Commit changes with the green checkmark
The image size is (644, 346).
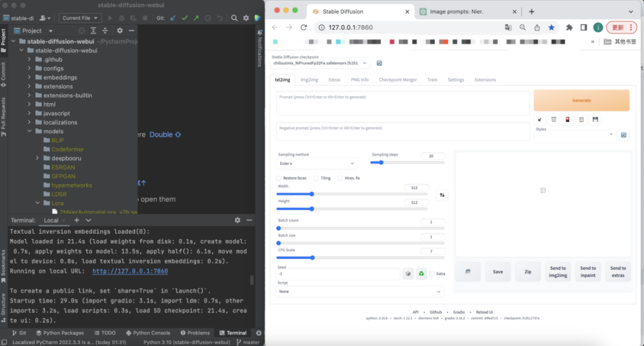tap(185, 18)
